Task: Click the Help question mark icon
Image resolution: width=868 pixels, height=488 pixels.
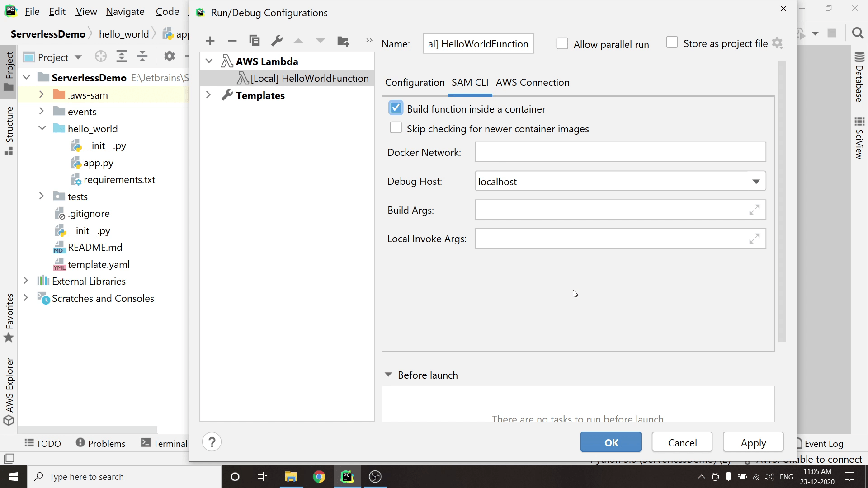Action: [x=212, y=442]
